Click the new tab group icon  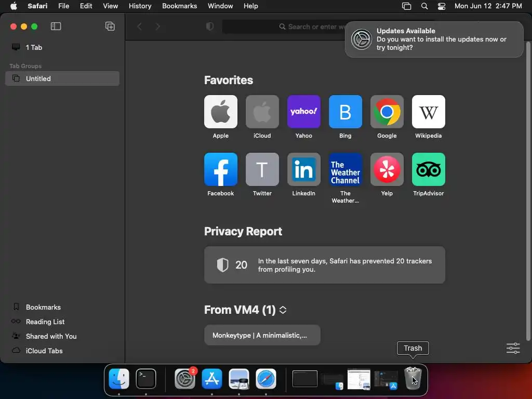pos(110,26)
